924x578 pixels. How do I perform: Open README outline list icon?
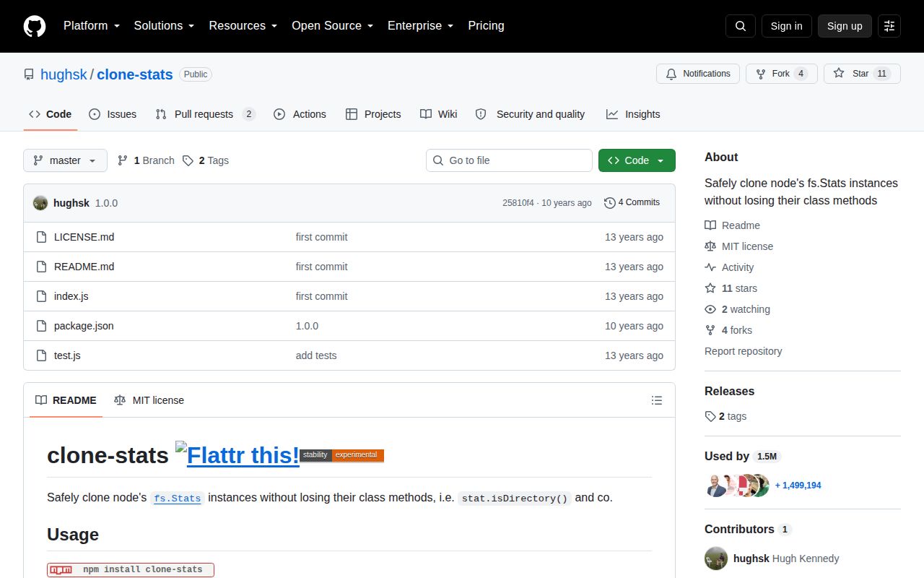(657, 400)
